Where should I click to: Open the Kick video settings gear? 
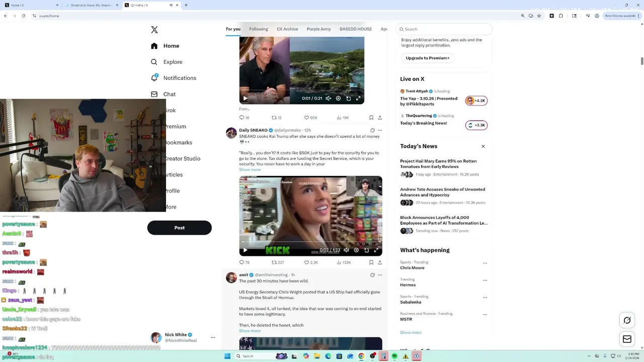(x=356, y=250)
